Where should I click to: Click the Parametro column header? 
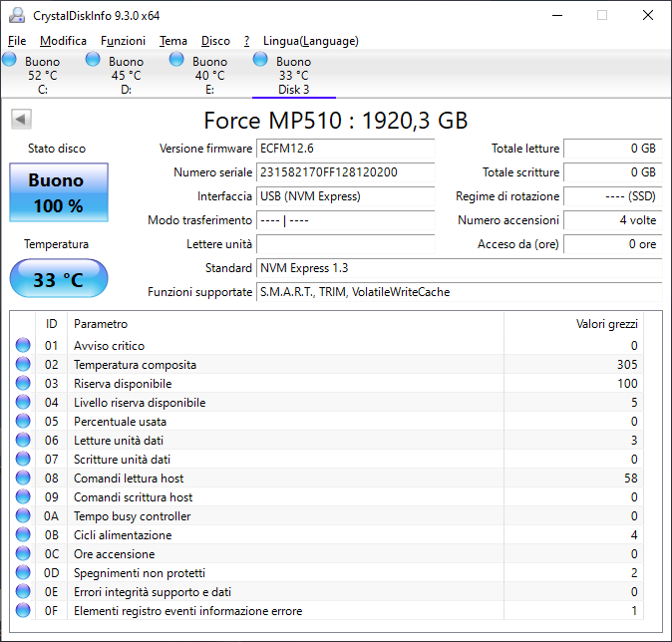click(285, 324)
